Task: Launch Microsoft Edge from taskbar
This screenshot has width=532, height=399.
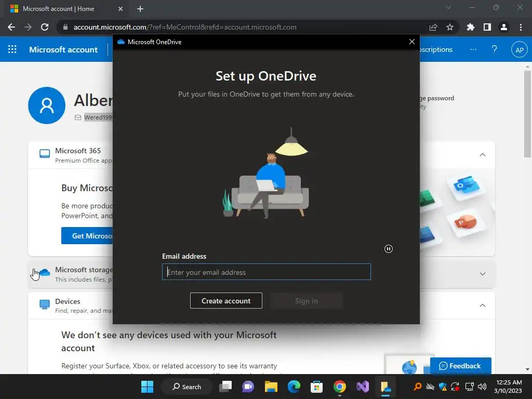Action: click(294, 387)
